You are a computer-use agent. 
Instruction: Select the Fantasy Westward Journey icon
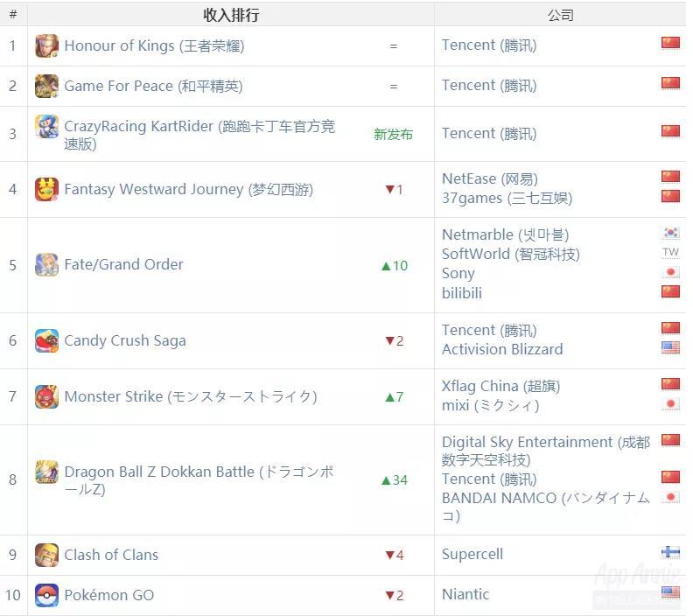(47, 189)
